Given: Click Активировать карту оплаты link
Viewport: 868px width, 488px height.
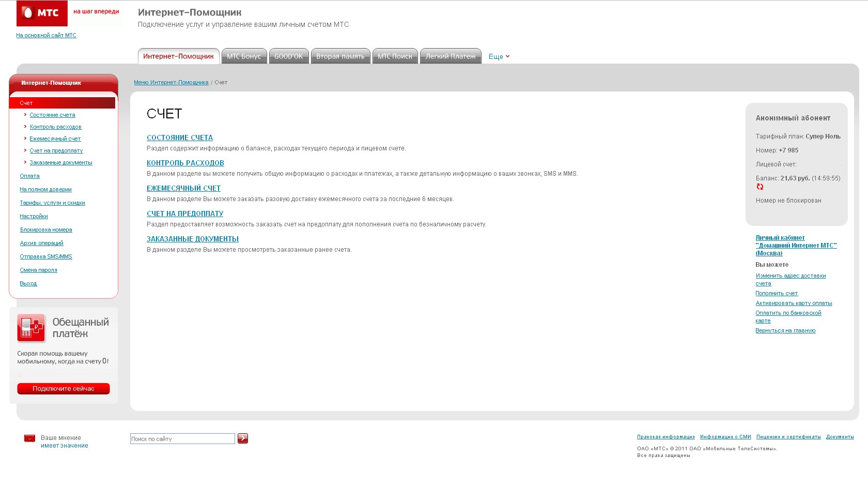Looking at the screenshot, I should click(x=794, y=303).
